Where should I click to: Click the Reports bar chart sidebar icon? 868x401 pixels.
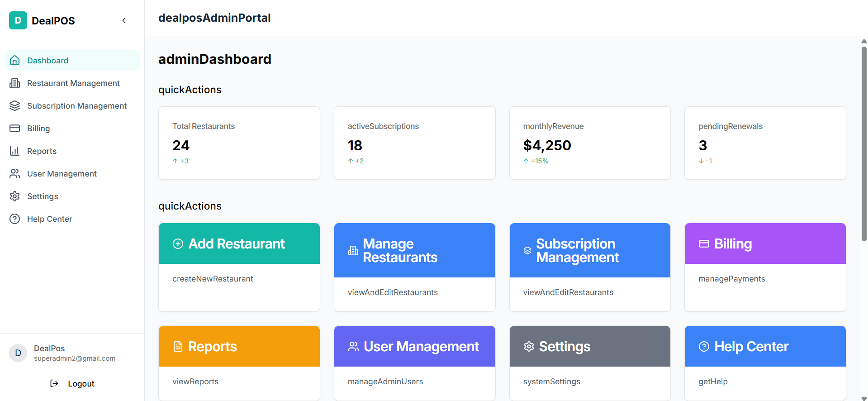pos(15,151)
